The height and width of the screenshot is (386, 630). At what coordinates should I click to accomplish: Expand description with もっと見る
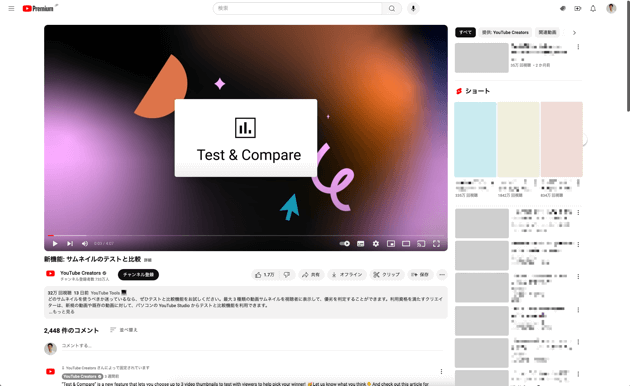(61, 312)
